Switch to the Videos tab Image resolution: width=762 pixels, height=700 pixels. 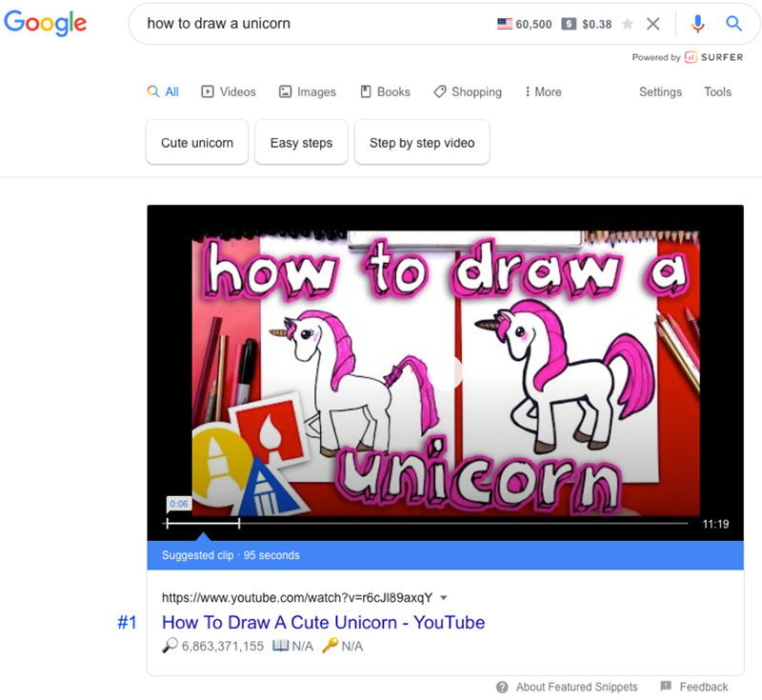(229, 91)
